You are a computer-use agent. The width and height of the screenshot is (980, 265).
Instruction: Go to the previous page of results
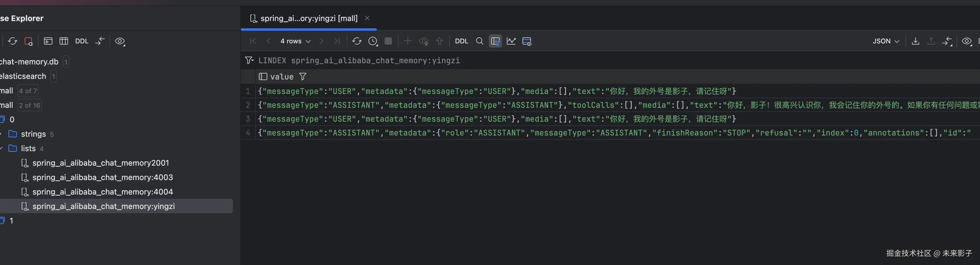(x=268, y=41)
